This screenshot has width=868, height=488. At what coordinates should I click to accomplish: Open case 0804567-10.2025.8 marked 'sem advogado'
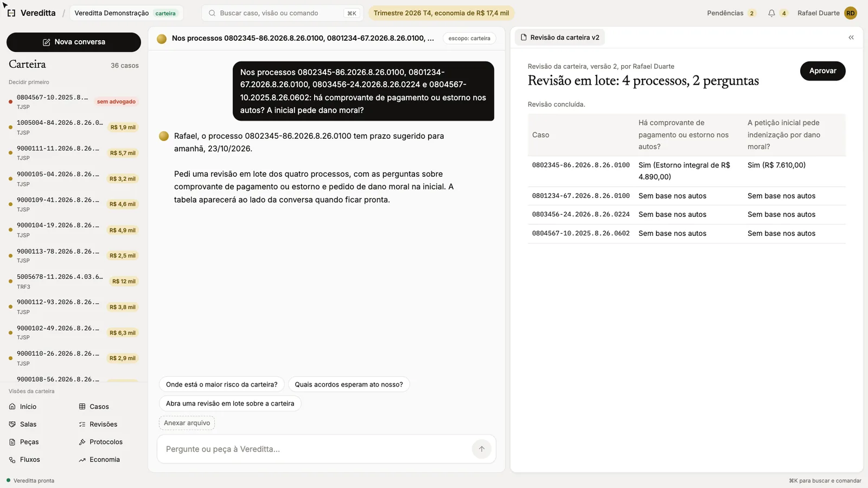(74, 101)
